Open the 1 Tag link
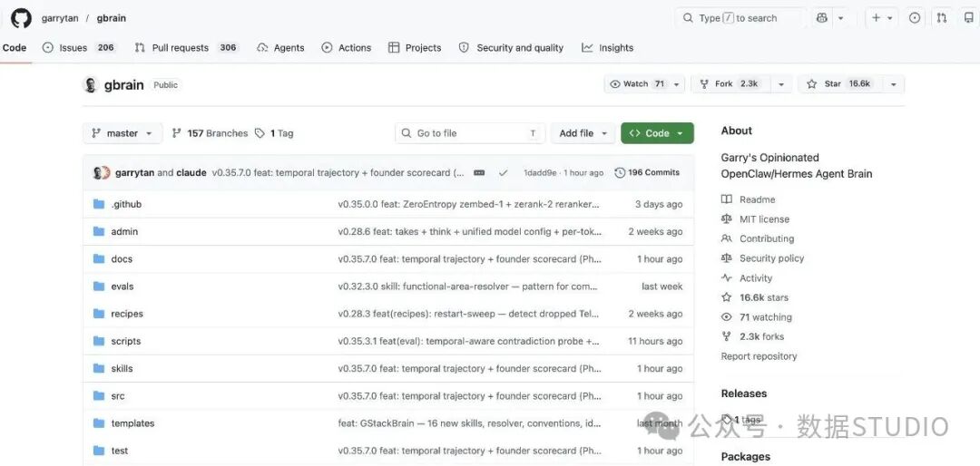The width and height of the screenshot is (980, 466). click(x=274, y=133)
